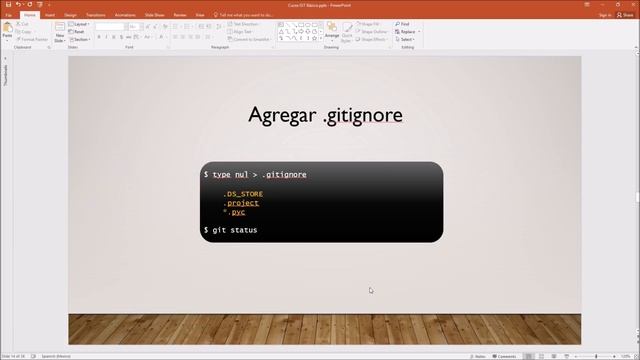This screenshot has width=640, height=360.
Task: Toggle Italic formatting
Action: (106, 37)
